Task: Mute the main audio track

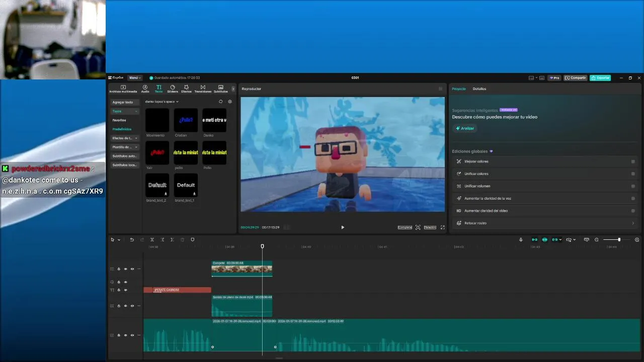Action: (x=132, y=335)
